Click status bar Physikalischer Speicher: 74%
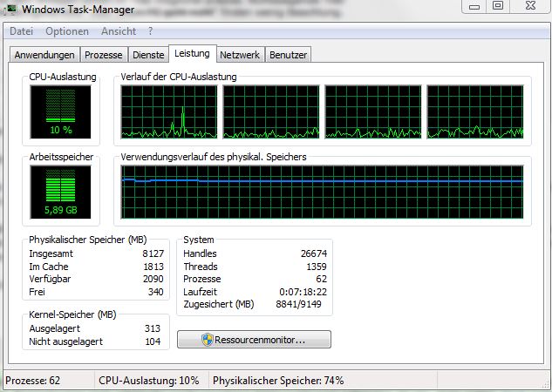Viewport: 552px width, 392px height. 278,381
